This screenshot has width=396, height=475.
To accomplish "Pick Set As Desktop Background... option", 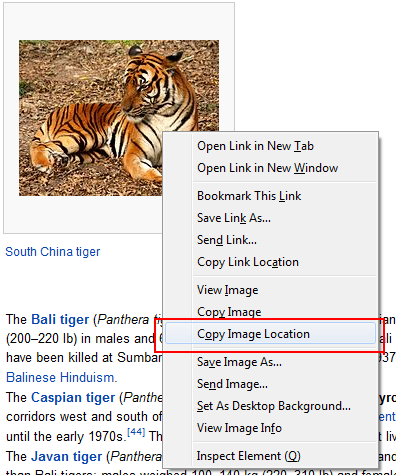I will [270, 406].
